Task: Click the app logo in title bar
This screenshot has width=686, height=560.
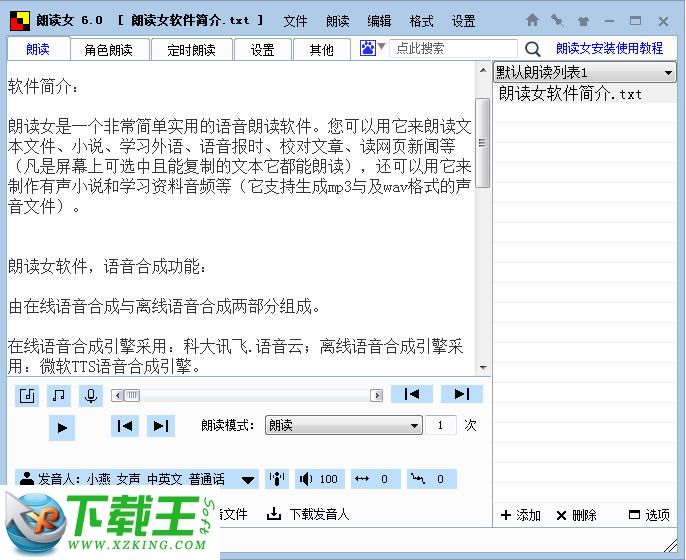Action: [x=20, y=20]
